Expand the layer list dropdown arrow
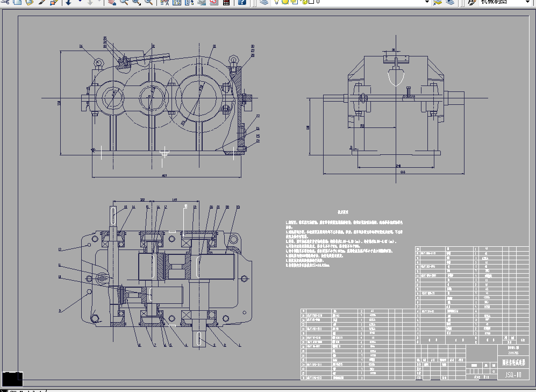This screenshot has width=536, height=392. coord(427,2)
